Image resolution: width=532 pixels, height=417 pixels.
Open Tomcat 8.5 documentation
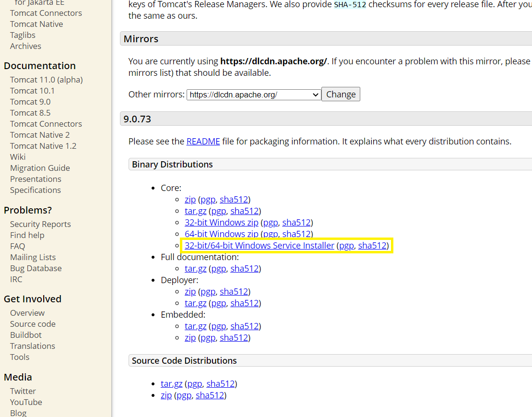[30, 113]
